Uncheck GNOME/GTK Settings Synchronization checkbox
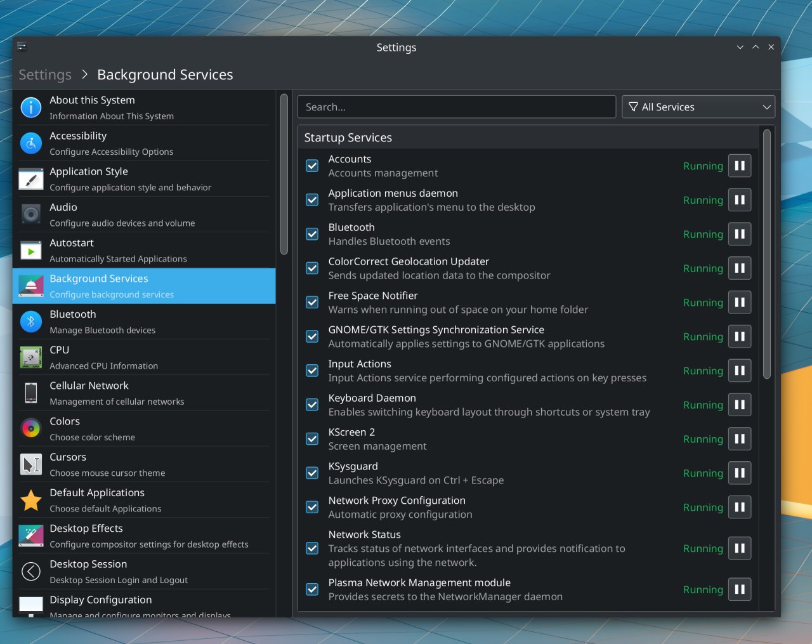Viewport: 812px width, 644px height. 312,336
